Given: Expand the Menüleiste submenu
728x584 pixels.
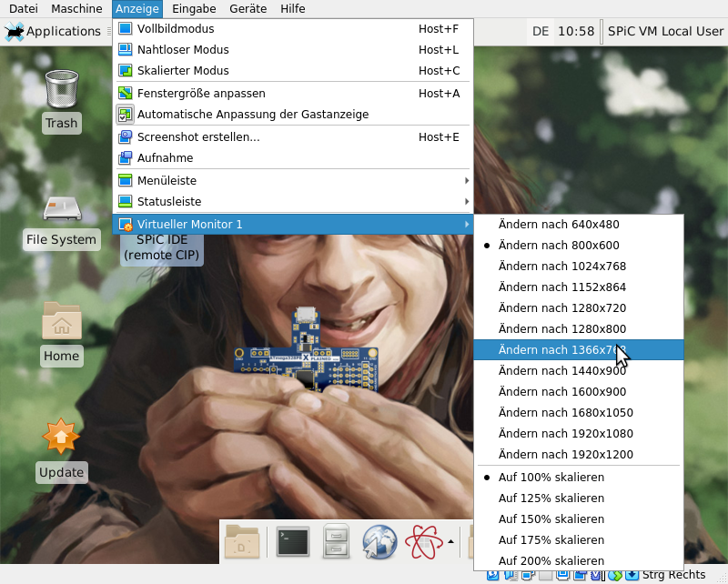Looking at the screenshot, I should coord(291,180).
